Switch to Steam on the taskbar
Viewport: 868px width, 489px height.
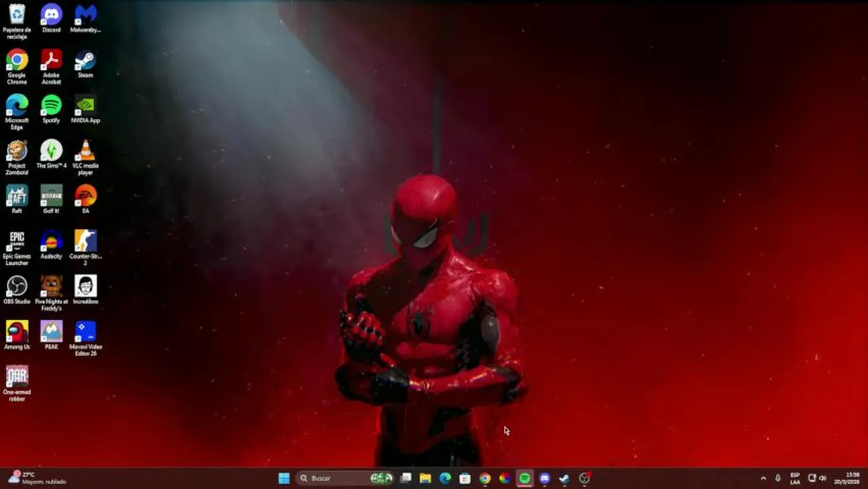pos(564,478)
